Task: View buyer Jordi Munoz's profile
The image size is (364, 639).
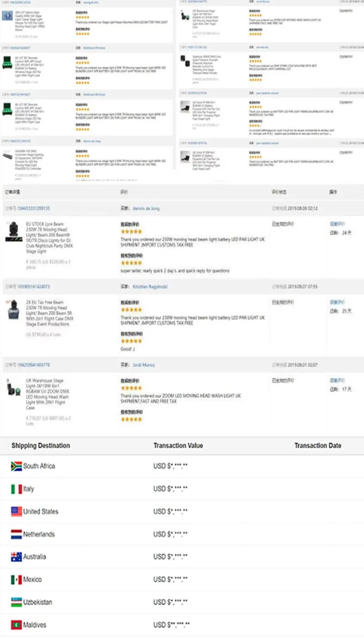Action: (x=144, y=365)
